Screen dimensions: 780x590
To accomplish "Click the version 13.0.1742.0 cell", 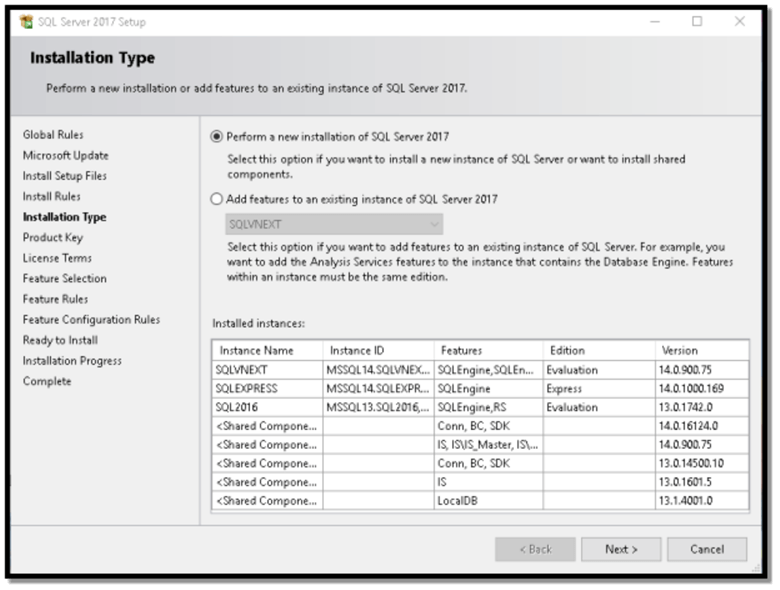I will click(x=702, y=407).
